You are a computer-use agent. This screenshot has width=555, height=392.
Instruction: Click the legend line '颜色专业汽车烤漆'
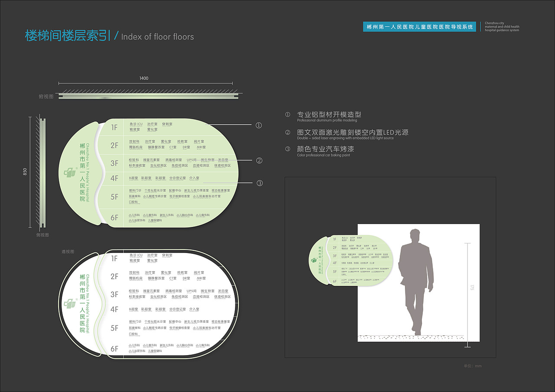326,149
